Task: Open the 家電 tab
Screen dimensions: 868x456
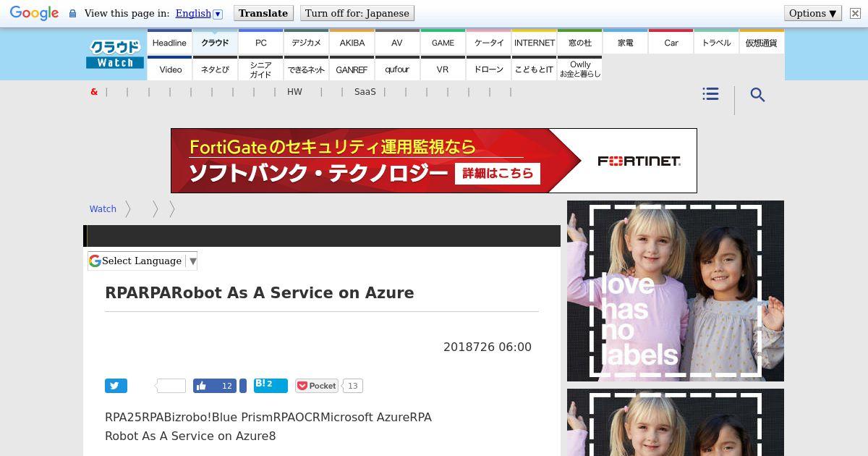Action: coord(625,43)
